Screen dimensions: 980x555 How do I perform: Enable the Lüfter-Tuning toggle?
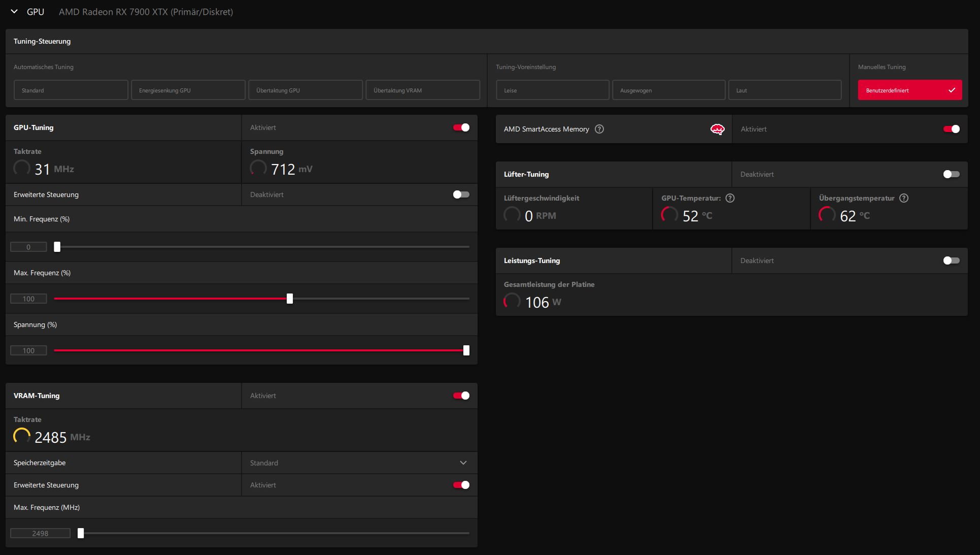pyautogui.click(x=951, y=174)
